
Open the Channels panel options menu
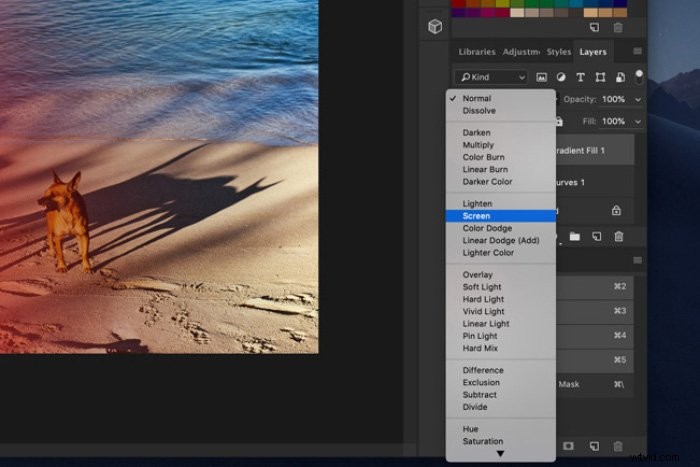[x=638, y=260]
